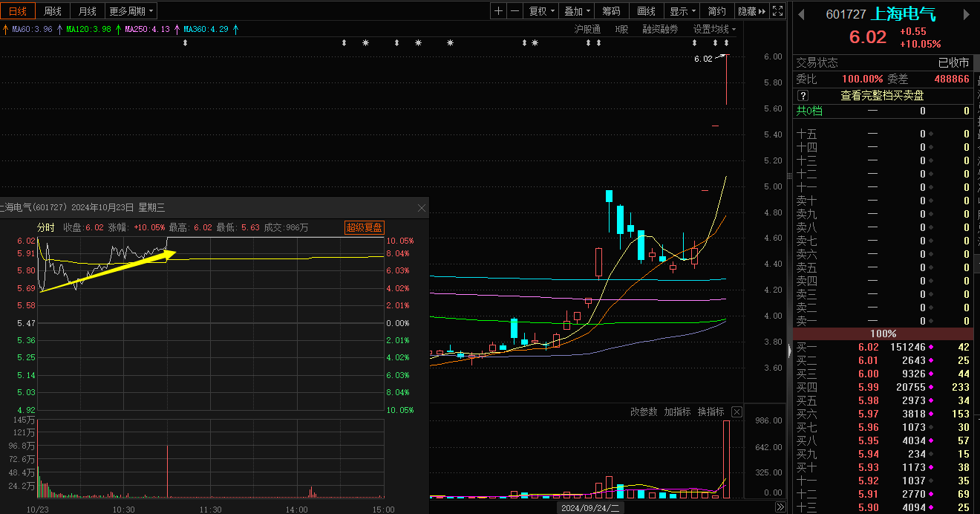Image resolution: width=980 pixels, height=514 pixels.
Task: Click the diamond marker beside 买四 volume 20755
Action: (931, 387)
